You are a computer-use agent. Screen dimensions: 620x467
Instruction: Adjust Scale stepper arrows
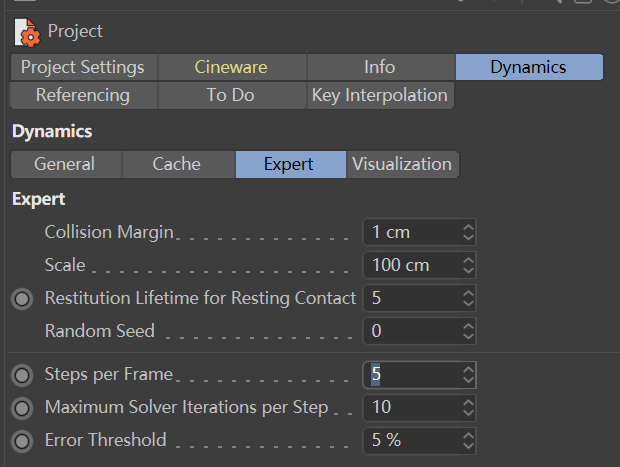(468, 265)
